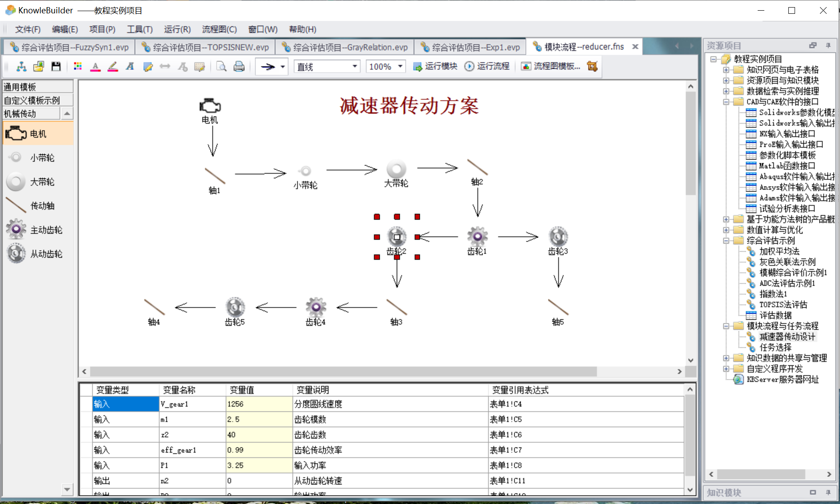Click the print preview magnifier icon
The image size is (840, 504).
click(x=221, y=67)
